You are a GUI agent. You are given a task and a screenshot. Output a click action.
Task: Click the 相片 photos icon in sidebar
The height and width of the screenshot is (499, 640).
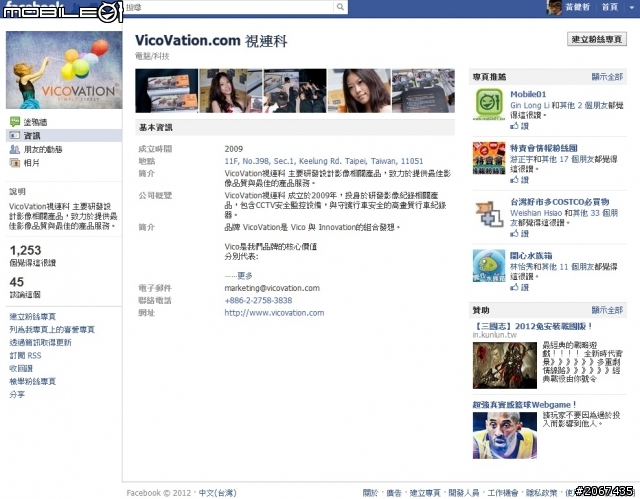pos(15,163)
